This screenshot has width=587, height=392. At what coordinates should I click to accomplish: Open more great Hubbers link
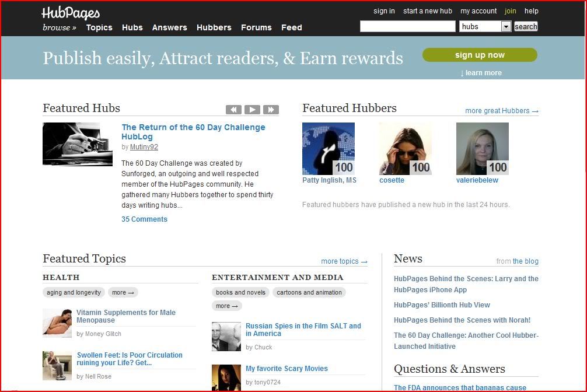502,111
